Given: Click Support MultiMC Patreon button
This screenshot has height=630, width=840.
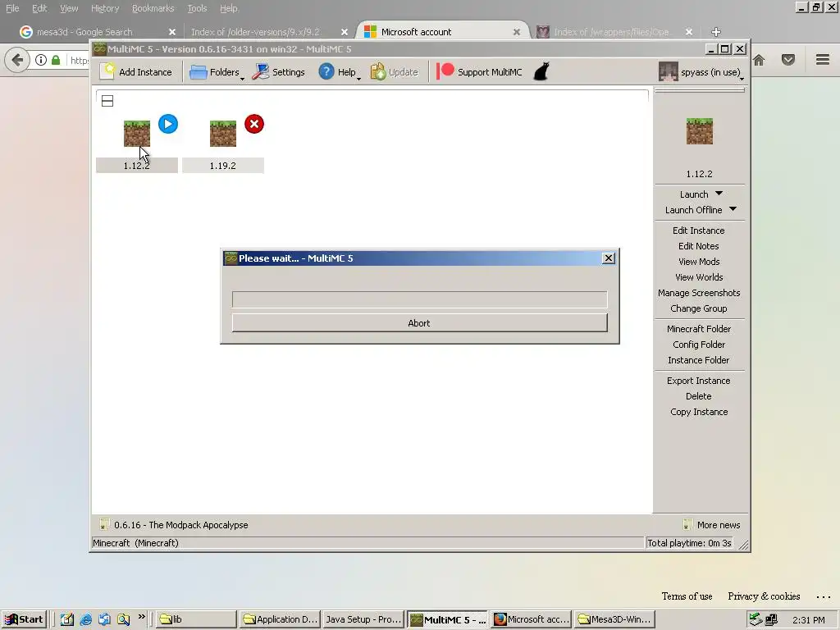Looking at the screenshot, I should click(x=479, y=72).
